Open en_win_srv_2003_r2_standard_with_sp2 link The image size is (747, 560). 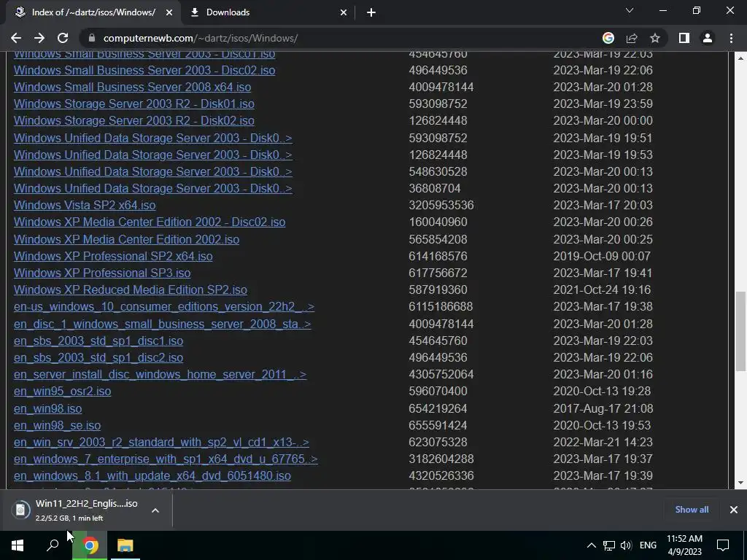coord(161,443)
